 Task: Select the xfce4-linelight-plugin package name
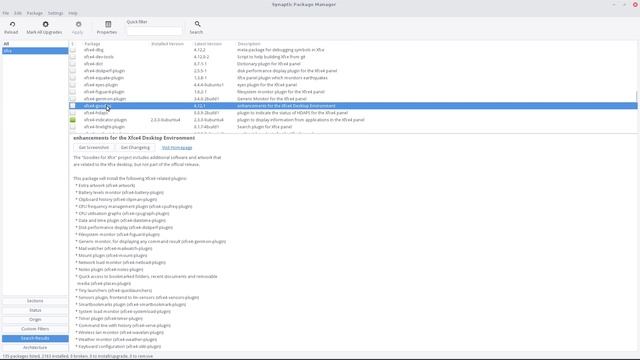[104, 127]
